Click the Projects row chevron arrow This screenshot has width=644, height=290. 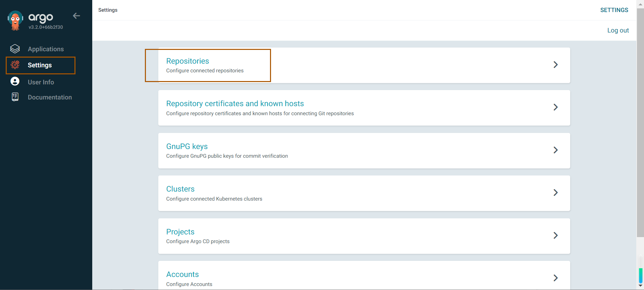point(555,235)
